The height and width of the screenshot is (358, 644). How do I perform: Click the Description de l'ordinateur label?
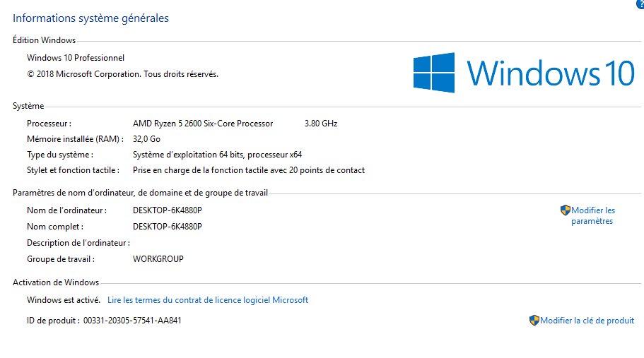pyautogui.click(x=78, y=243)
